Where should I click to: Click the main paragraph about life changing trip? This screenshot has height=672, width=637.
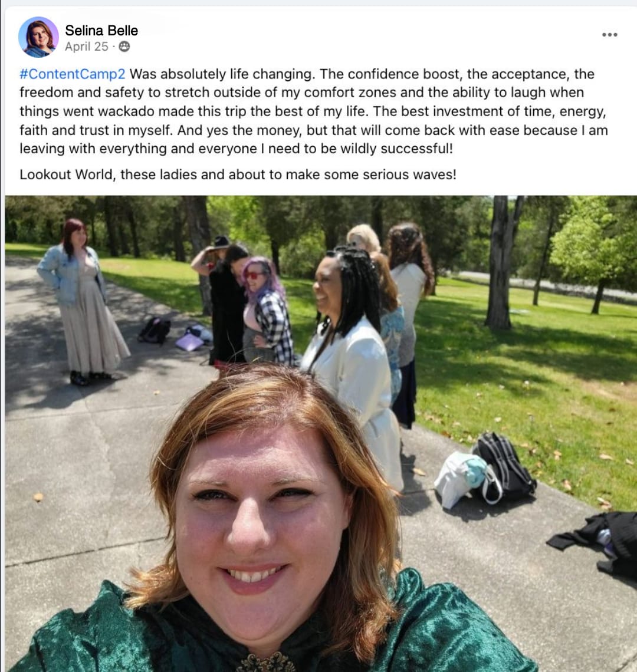tap(314, 111)
